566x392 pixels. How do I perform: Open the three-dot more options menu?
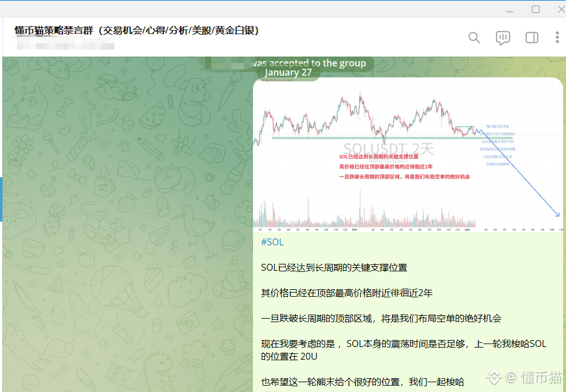tap(557, 38)
